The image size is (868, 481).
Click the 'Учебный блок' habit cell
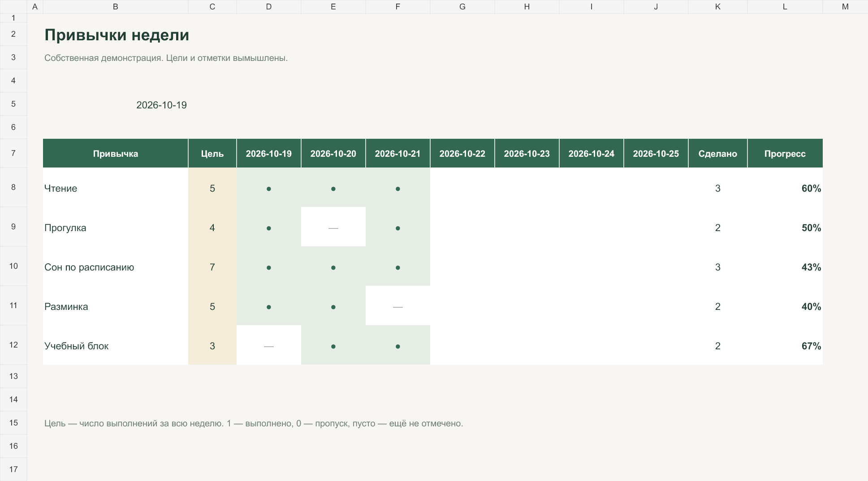click(x=116, y=346)
